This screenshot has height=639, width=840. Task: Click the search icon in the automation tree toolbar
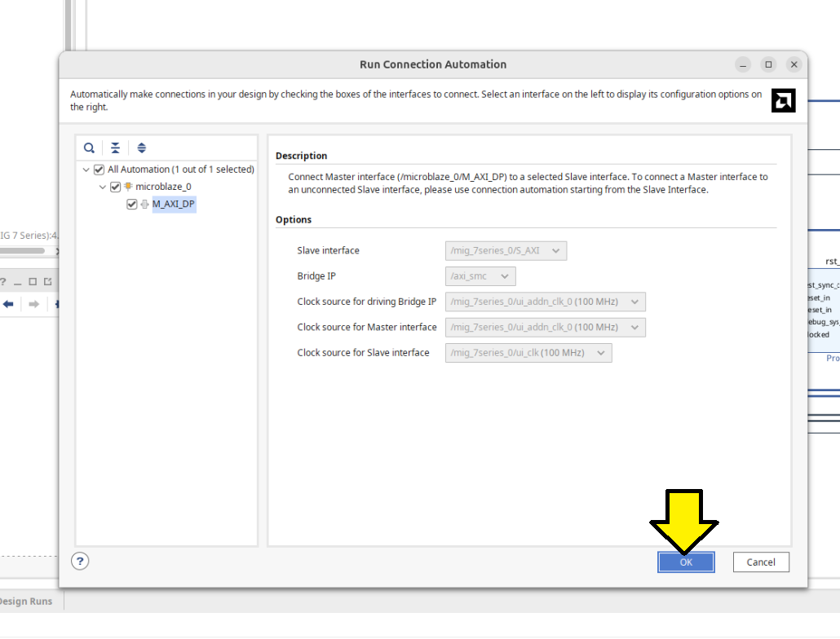pos(89,148)
